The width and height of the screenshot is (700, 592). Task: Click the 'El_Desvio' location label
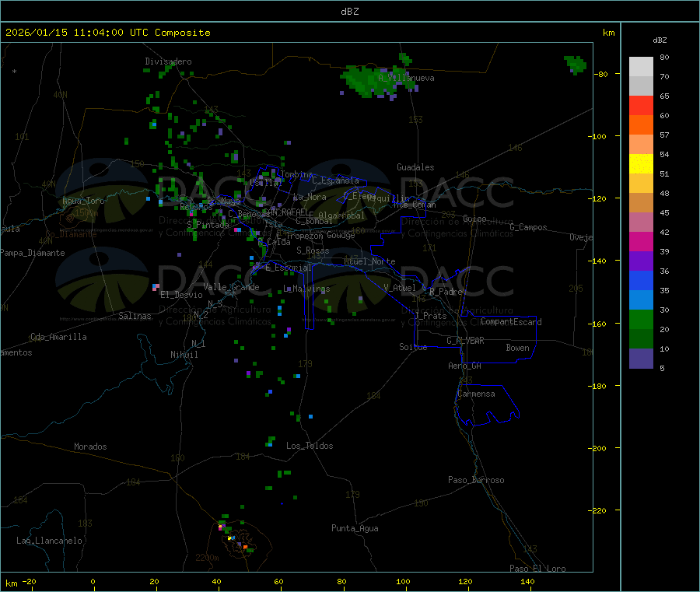(x=181, y=295)
